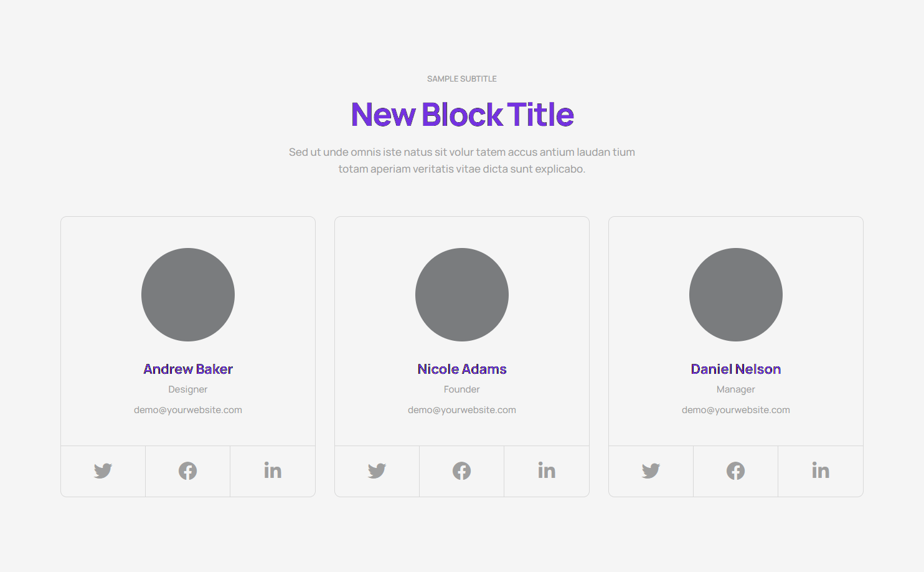Visit Nicole Adams' LinkedIn icon
The height and width of the screenshot is (572, 924).
[547, 471]
